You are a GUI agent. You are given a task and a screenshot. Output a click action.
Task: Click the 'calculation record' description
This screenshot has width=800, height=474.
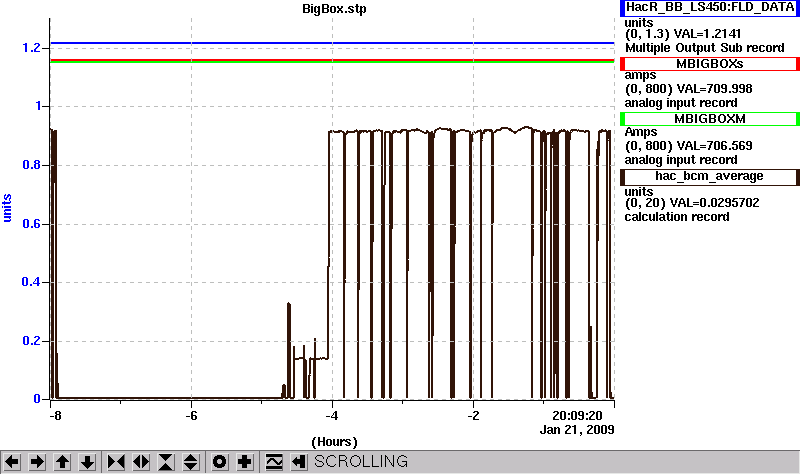tap(677, 217)
